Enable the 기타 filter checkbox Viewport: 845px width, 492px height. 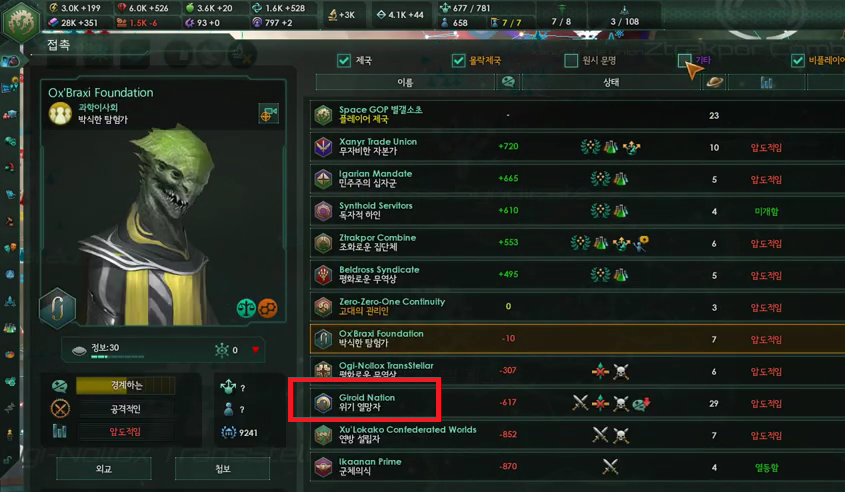tap(684, 60)
